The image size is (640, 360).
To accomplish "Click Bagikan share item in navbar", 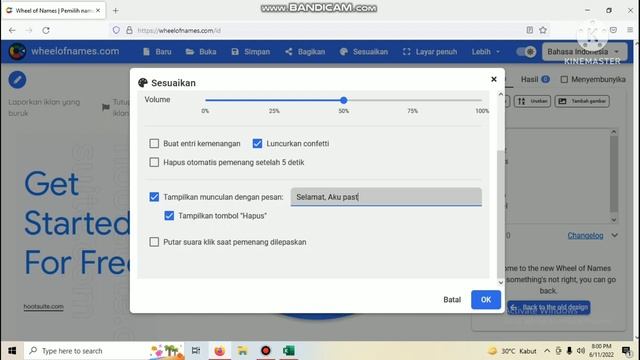I will point(305,52).
